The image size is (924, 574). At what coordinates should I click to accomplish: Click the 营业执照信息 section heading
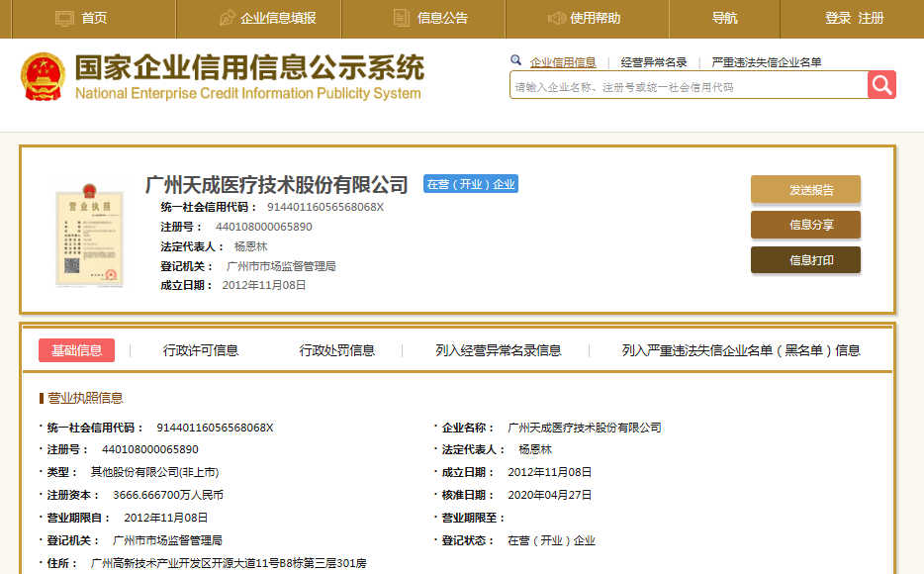click(85, 399)
